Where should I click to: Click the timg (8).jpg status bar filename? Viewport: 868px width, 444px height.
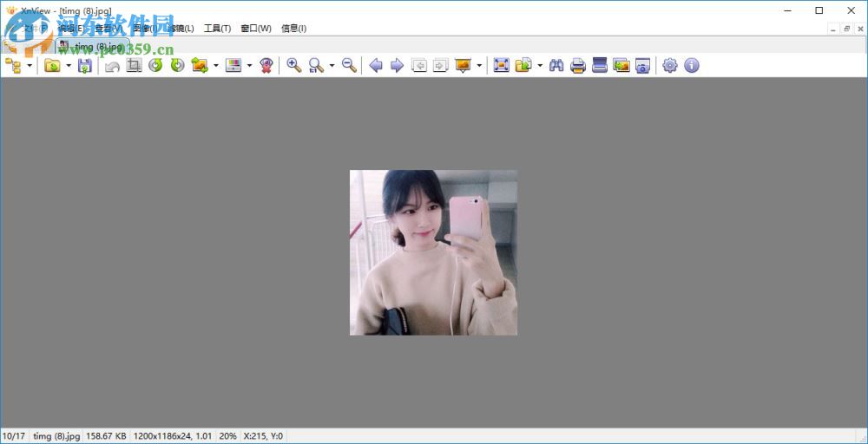[x=56, y=436]
